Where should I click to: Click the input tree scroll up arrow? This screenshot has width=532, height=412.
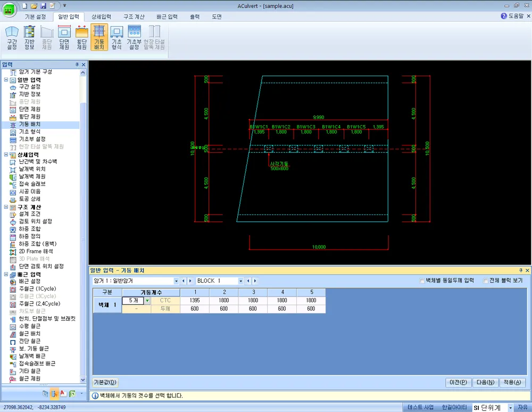83,72
